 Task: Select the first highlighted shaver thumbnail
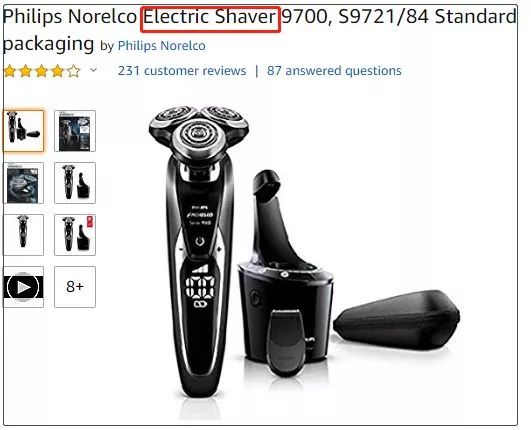point(24,131)
